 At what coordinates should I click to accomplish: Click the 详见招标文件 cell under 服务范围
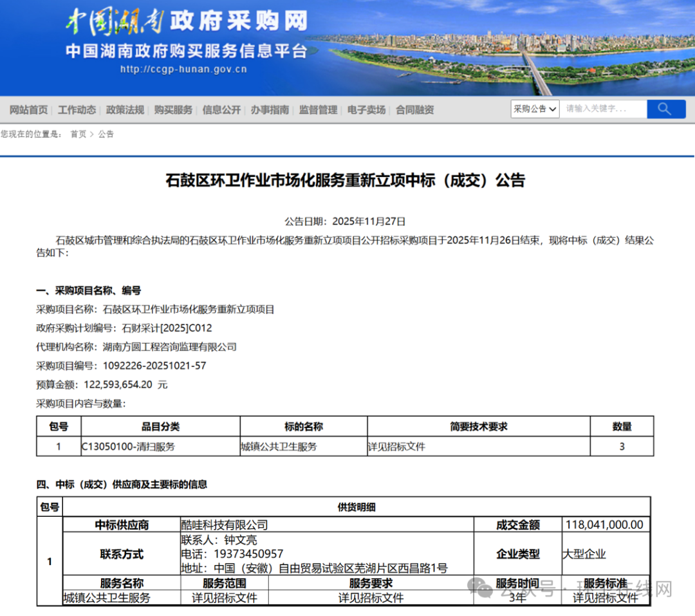[225, 598]
